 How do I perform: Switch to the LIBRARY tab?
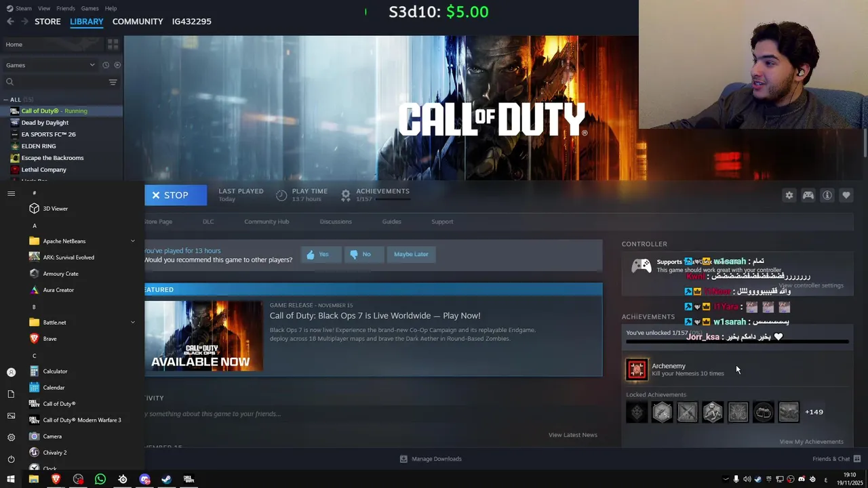(x=87, y=22)
